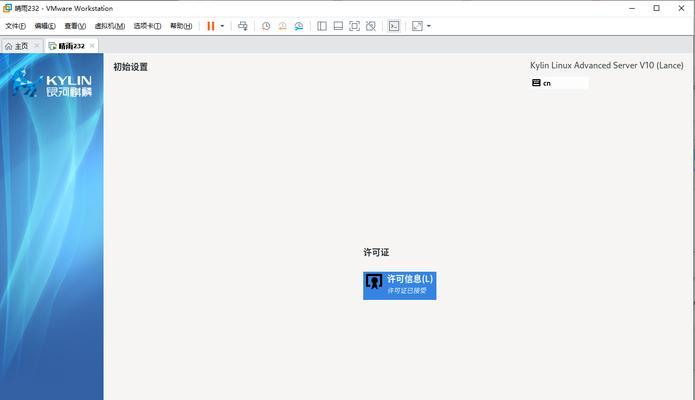Click the stretch guest display icon
The width and height of the screenshot is (695, 400).
(417, 26)
